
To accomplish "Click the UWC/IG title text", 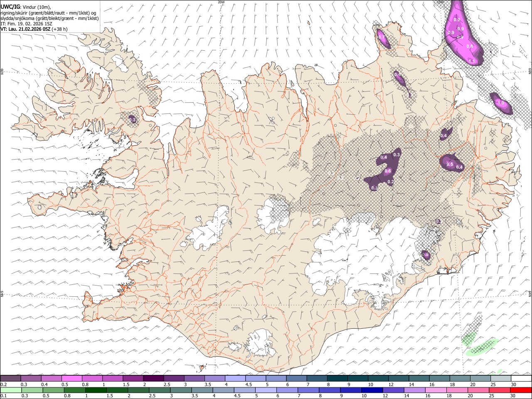I will point(10,7).
